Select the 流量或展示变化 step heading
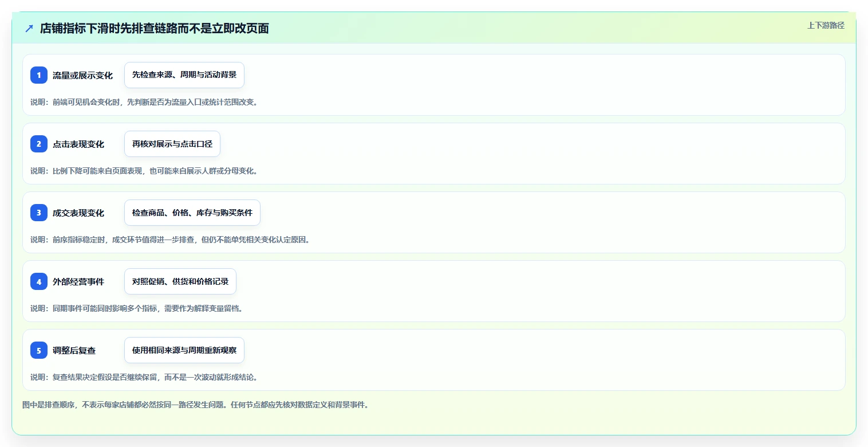 pos(82,76)
